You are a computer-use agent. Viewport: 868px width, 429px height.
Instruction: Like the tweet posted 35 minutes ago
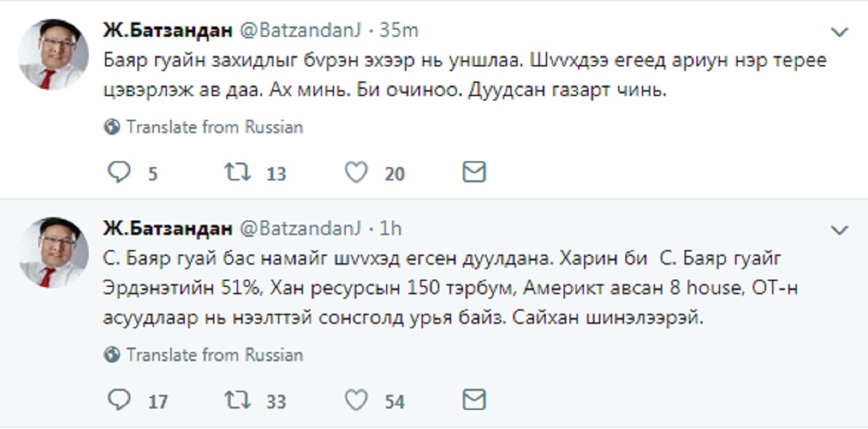(x=357, y=172)
